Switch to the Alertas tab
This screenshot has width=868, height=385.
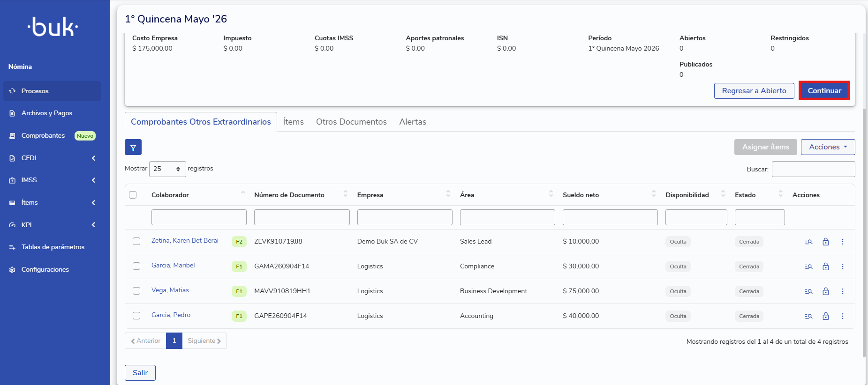[x=413, y=122]
